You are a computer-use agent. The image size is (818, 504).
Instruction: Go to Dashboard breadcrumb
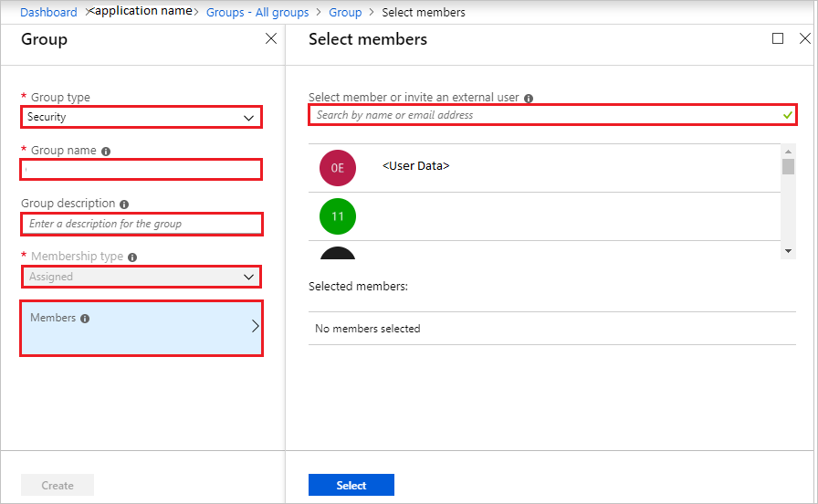tap(48, 12)
